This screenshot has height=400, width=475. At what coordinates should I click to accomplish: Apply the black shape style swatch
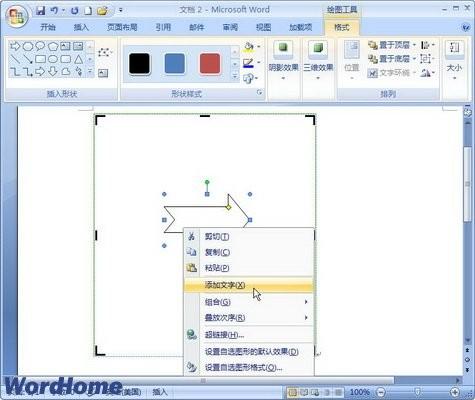[x=139, y=63]
